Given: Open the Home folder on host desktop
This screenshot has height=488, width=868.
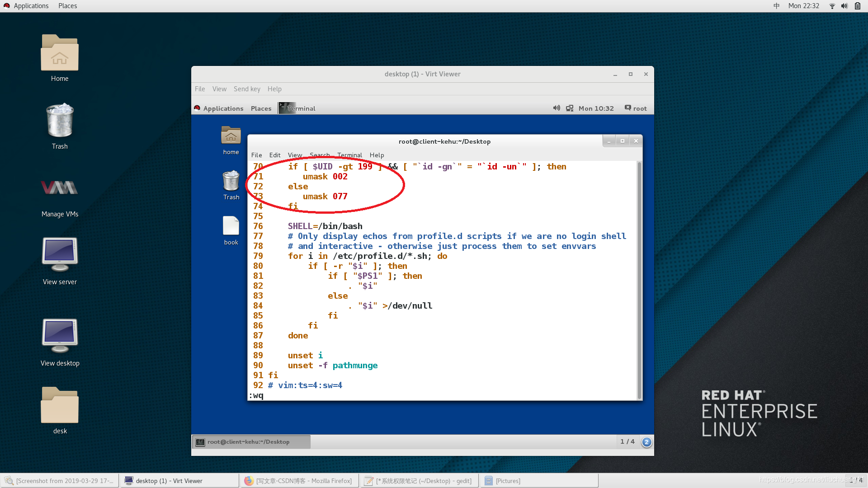Looking at the screenshot, I should coord(60,53).
